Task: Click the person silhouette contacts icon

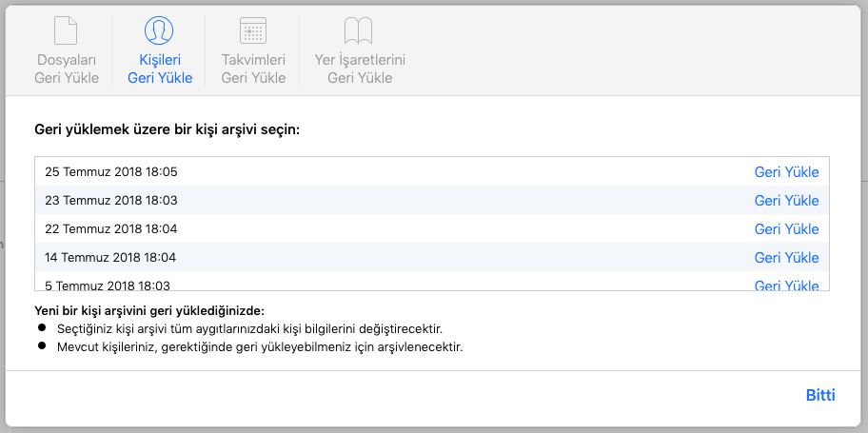Action: 160,31
